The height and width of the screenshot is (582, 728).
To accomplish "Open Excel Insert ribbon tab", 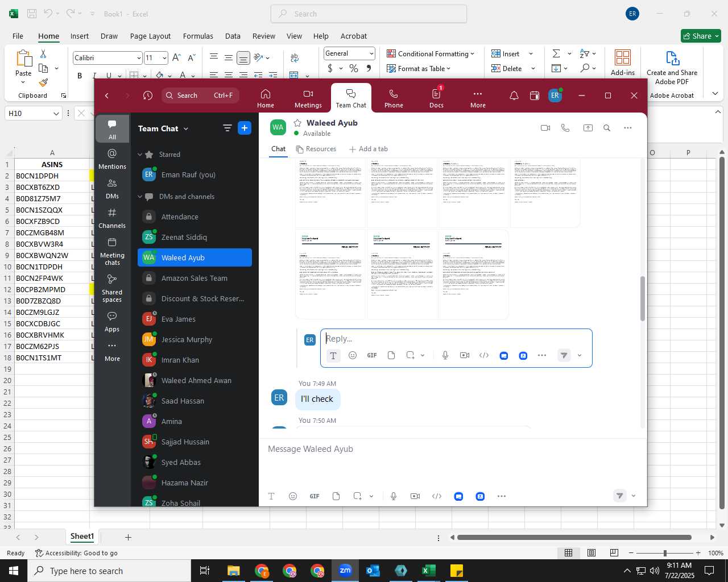I will coord(80,36).
